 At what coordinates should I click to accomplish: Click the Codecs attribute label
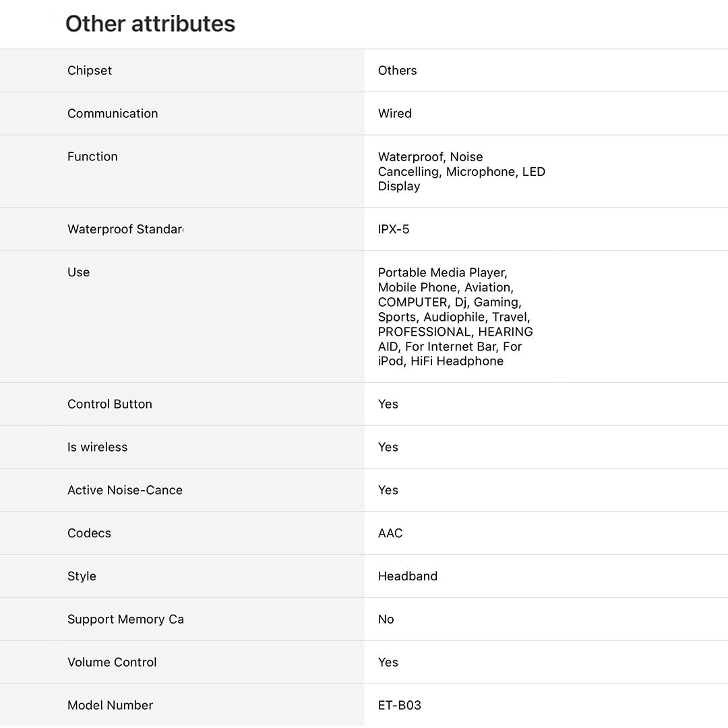[89, 534]
